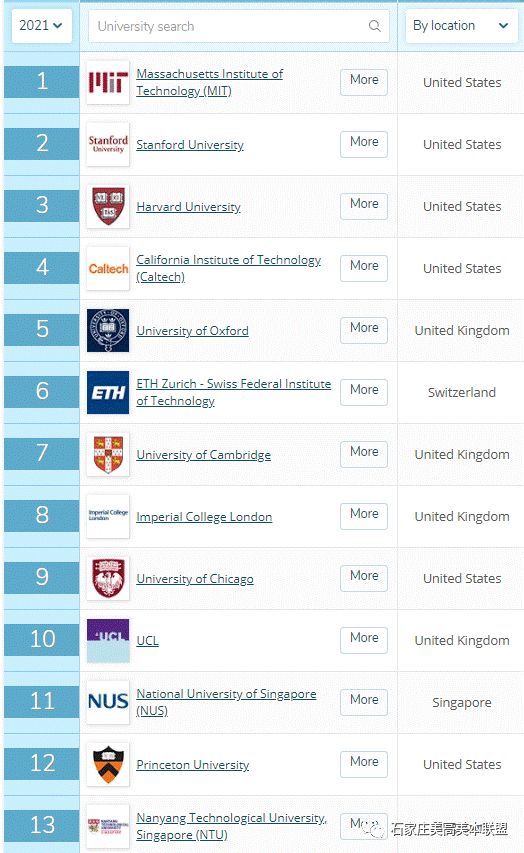Open the Harvard University link
This screenshot has width=524, height=853.
pyautogui.click(x=188, y=207)
